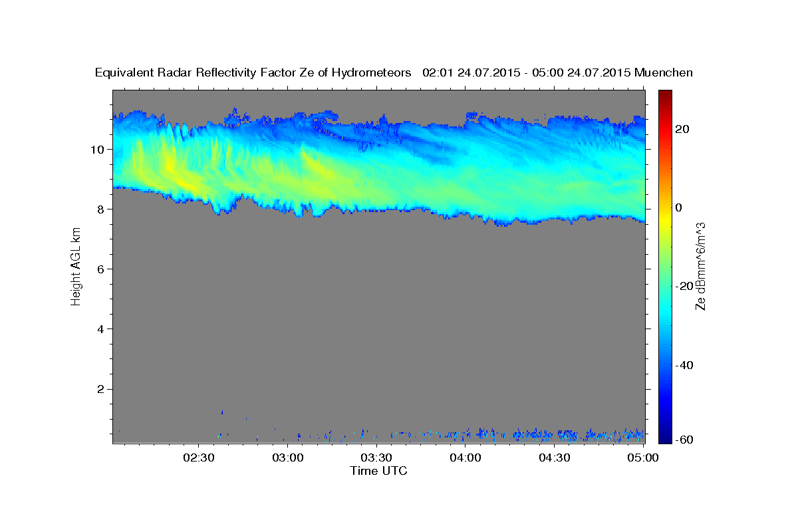Click the '4' height tick label

tap(101, 329)
